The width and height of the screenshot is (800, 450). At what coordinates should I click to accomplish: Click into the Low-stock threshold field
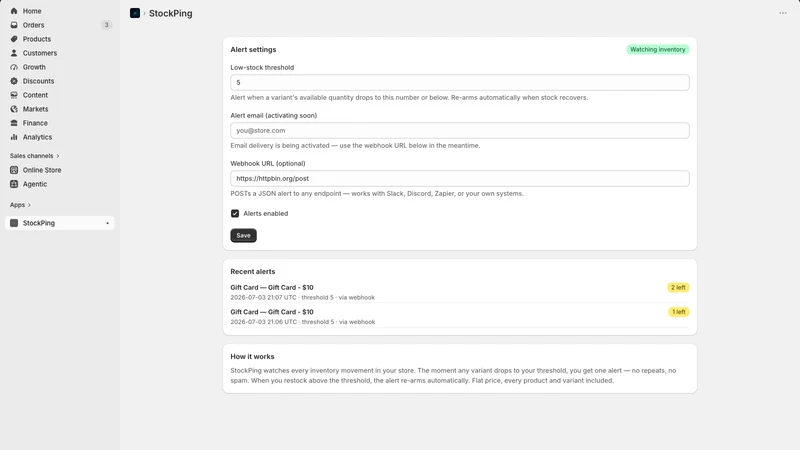(x=460, y=83)
